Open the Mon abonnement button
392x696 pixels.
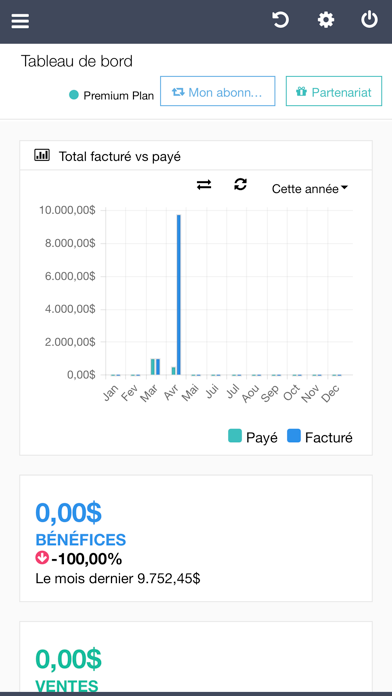[x=218, y=91]
